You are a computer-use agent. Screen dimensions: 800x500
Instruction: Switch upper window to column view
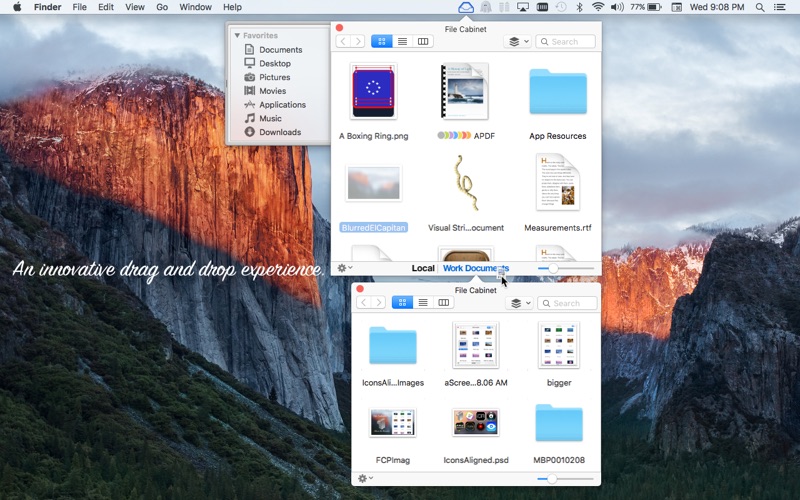click(423, 42)
